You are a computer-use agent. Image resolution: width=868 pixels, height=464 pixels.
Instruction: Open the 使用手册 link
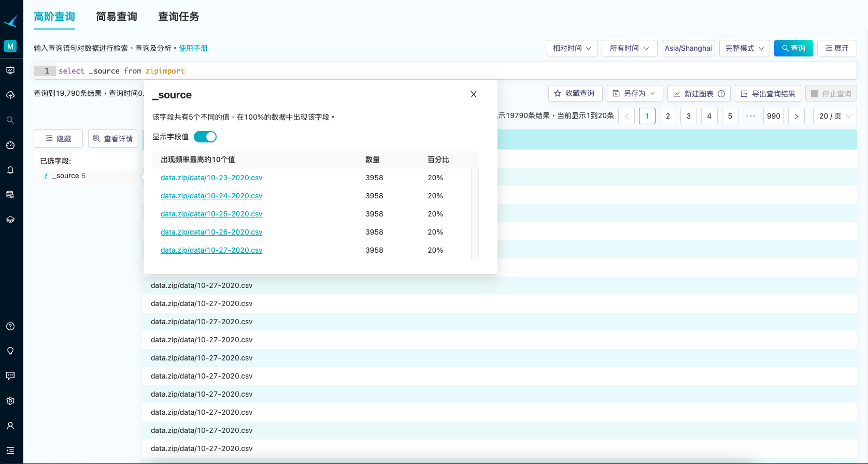(x=193, y=48)
